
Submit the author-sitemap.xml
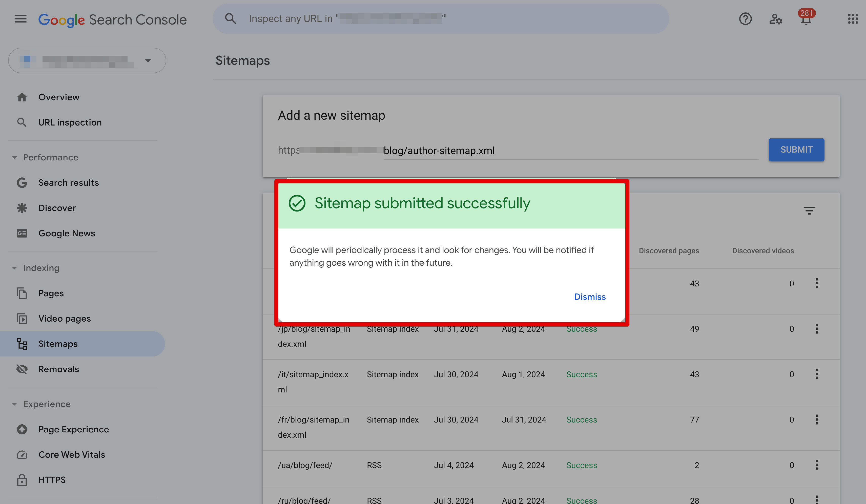tap(796, 150)
